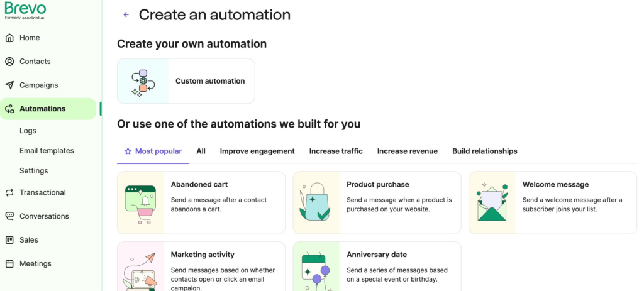The width and height of the screenshot is (644, 291).
Task: Choose the Abandoned cart automation illustration
Action: [x=140, y=203]
